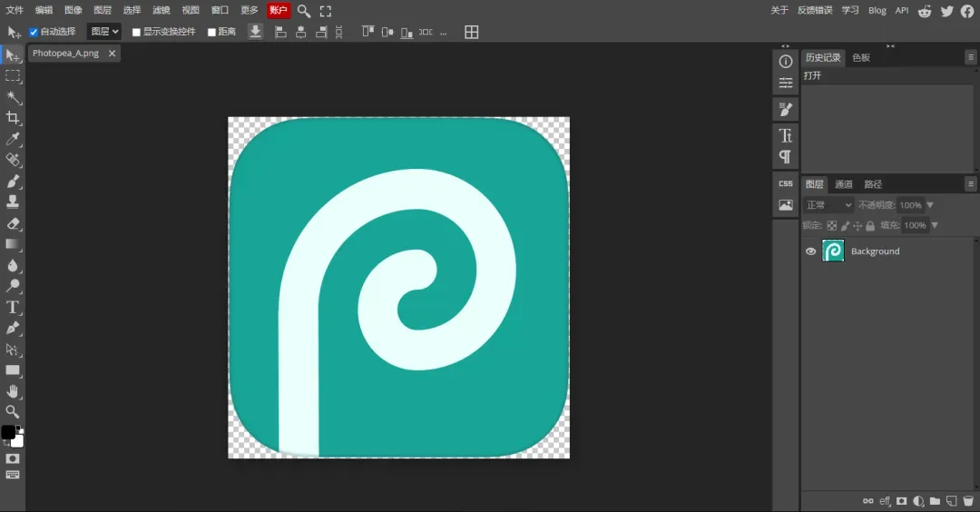The height and width of the screenshot is (512, 980).
Task: Open the Brush panel icon
Action: point(786,110)
